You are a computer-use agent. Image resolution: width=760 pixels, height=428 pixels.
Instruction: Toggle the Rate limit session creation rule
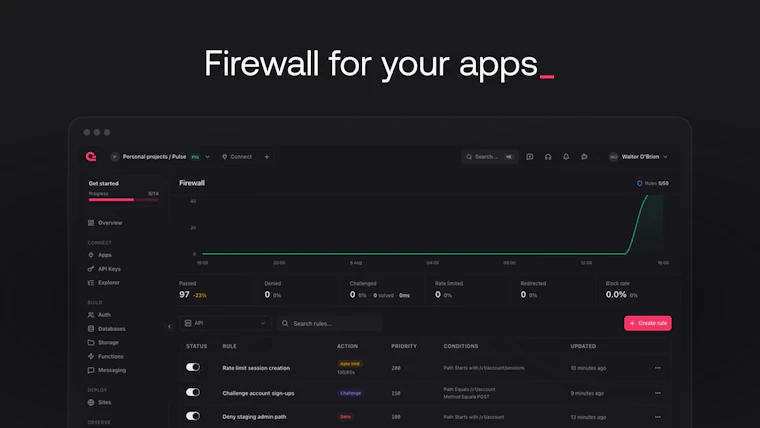pos(192,367)
